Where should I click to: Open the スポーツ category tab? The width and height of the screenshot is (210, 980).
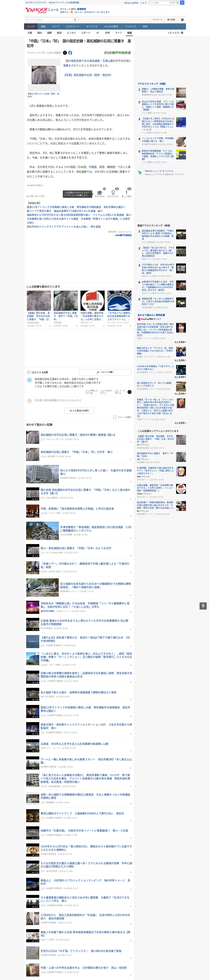85,33
